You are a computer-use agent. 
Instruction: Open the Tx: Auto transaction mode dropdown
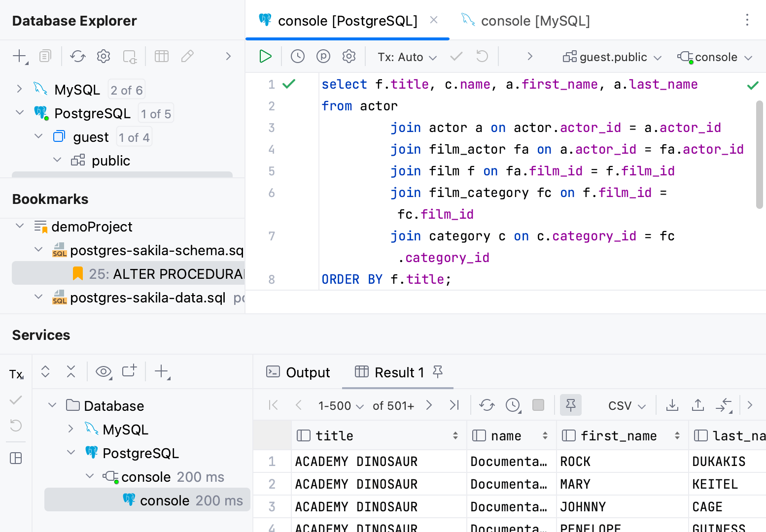coord(407,57)
